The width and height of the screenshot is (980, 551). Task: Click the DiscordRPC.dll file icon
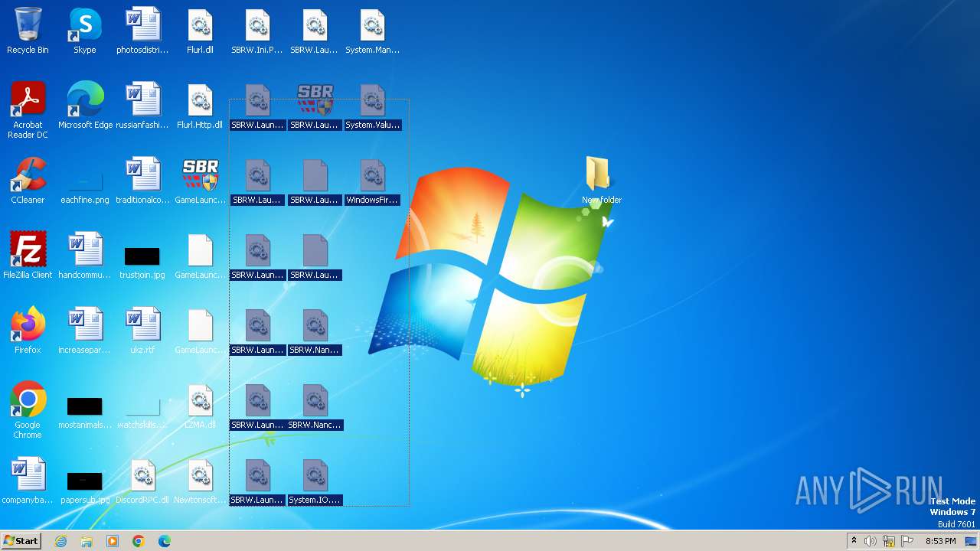pos(142,481)
